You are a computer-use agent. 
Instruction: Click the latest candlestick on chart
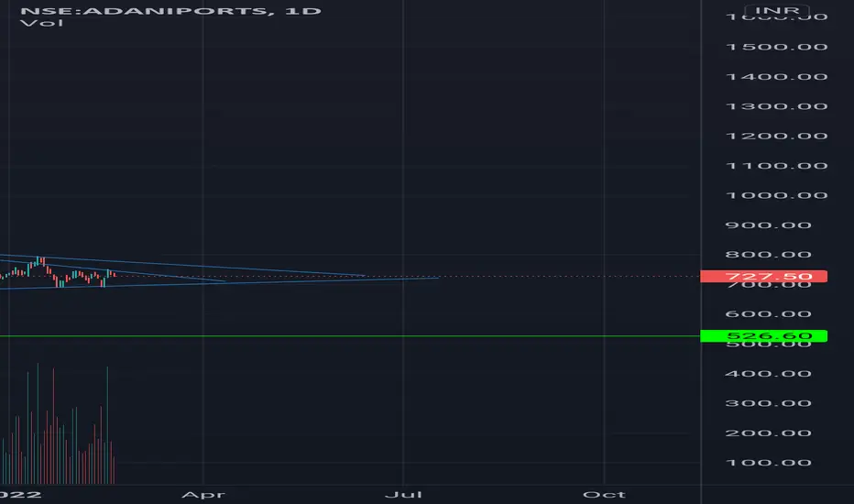point(114,275)
